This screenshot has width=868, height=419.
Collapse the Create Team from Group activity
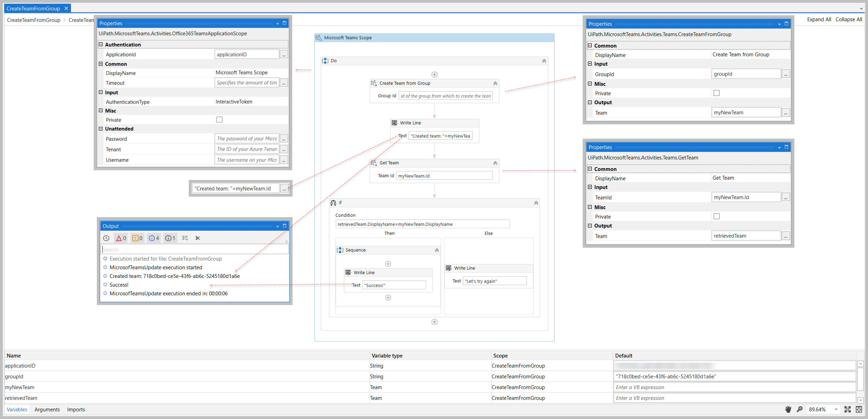click(495, 83)
